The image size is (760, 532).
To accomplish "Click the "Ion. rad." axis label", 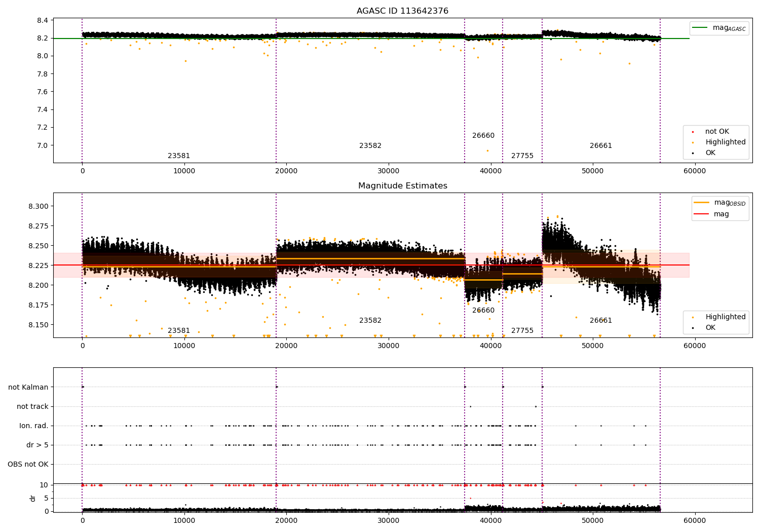I will click(x=34, y=426).
